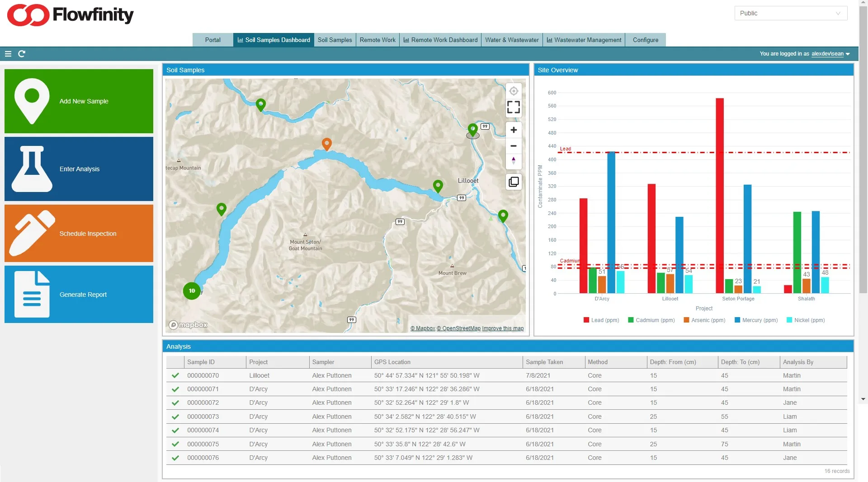Toggle the checkmark for sample 000000070
Viewport: 868px width, 482px height.
(x=175, y=375)
